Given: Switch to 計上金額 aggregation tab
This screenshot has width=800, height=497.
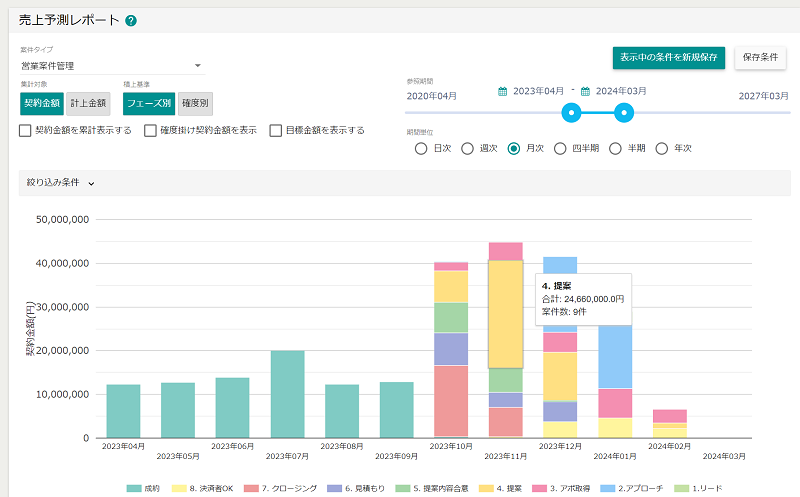Looking at the screenshot, I should click(x=88, y=103).
